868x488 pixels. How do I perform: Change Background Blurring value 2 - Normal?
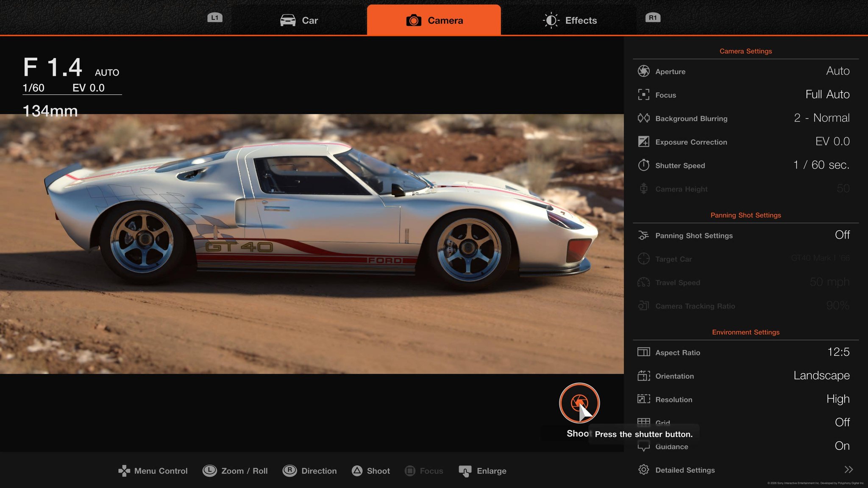click(821, 118)
